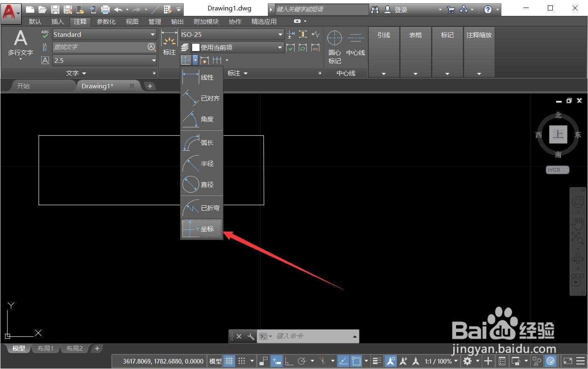Switch to the 管理 ribbon tab
Screen dimensions: 588x369
(154, 21)
